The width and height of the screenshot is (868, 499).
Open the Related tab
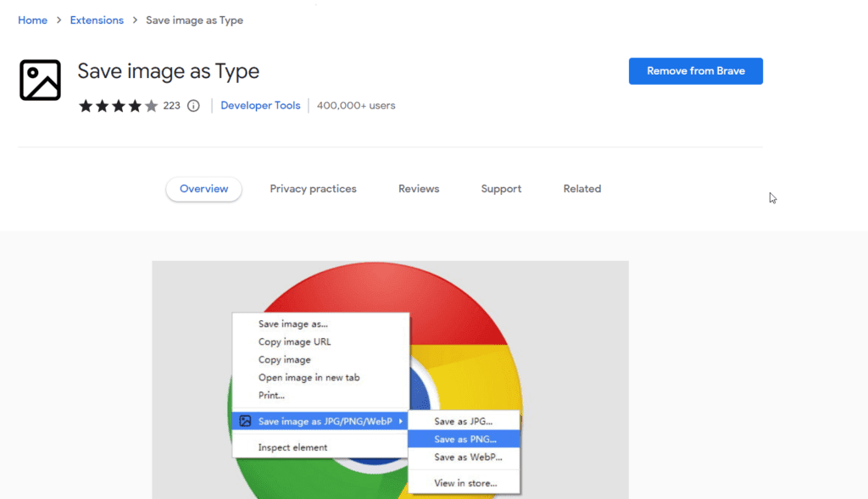pos(581,189)
